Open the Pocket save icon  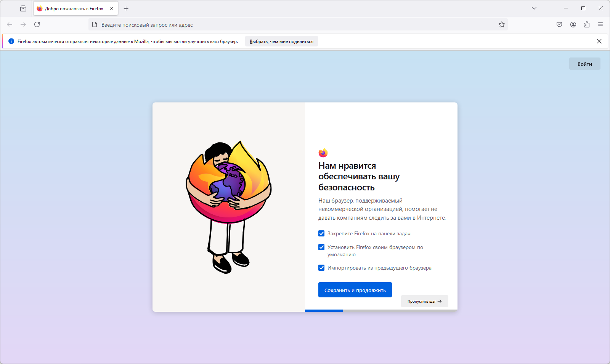[559, 24]
